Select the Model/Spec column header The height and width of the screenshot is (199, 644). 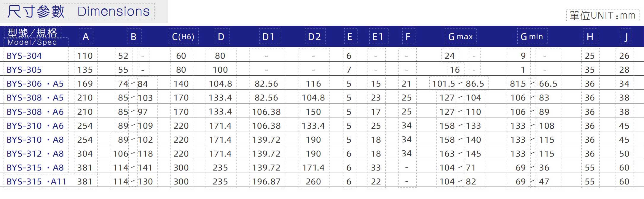pos(32,37)
